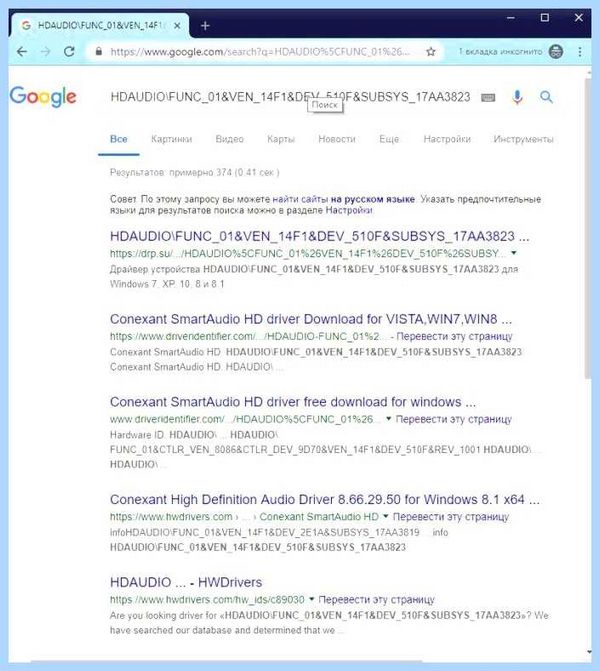Open the Новости tab
This screenshot has width=600, height=671.
point(337,139)
